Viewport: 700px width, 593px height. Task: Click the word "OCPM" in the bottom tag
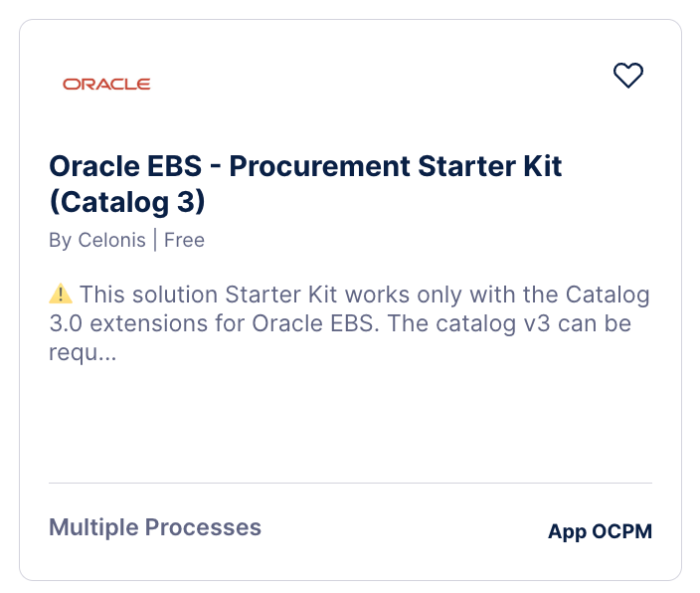[x=622, y=531]
